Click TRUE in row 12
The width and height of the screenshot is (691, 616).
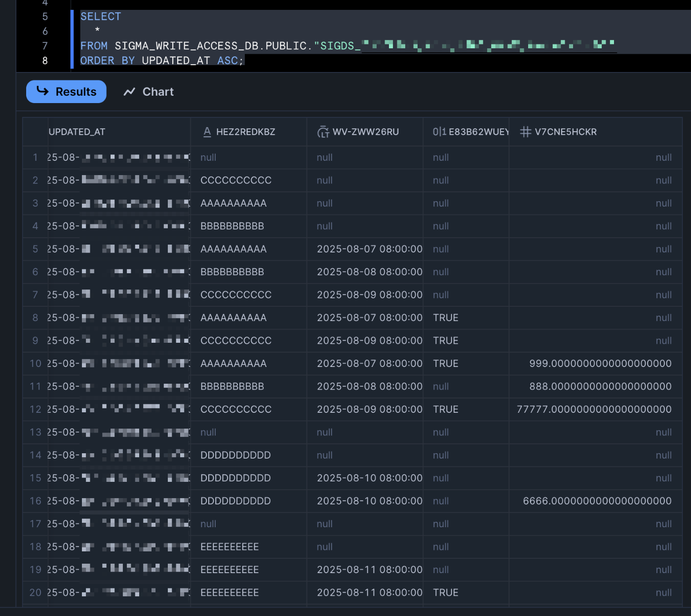pos(446,409)
